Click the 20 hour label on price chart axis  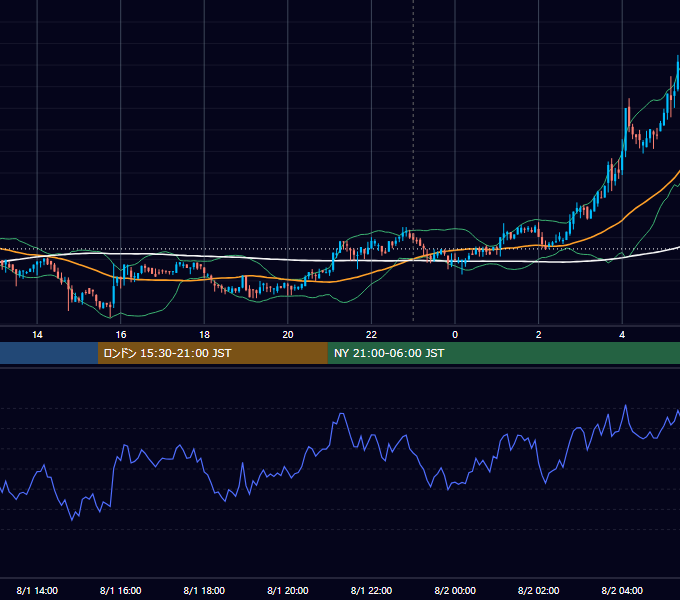pyautogui.click(x=288, y=335)
